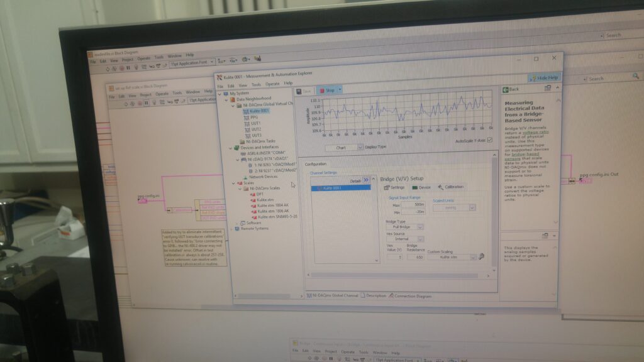Open the Calibration tab in Bridge Setup
The height and width of the screenshot is (362, 644).
click(451, 187)
